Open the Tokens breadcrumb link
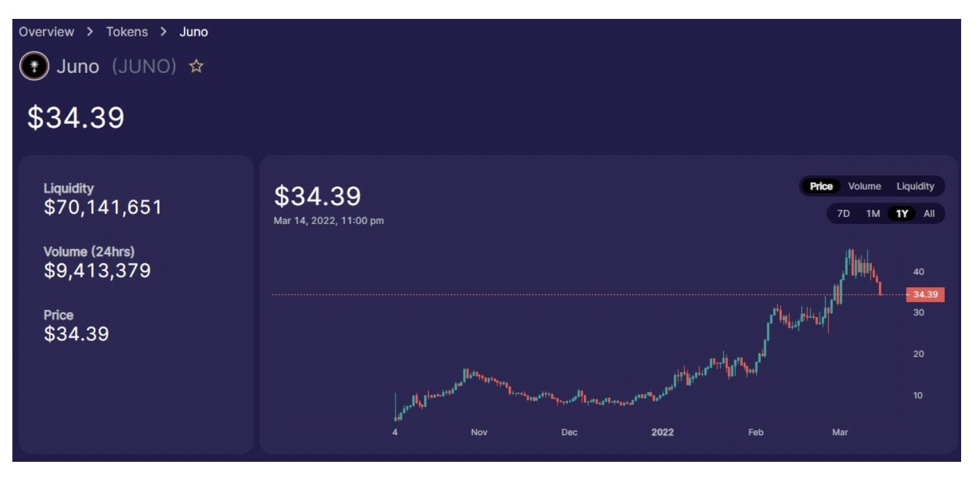This screenshot has height=482, width=980. point(127,31)
